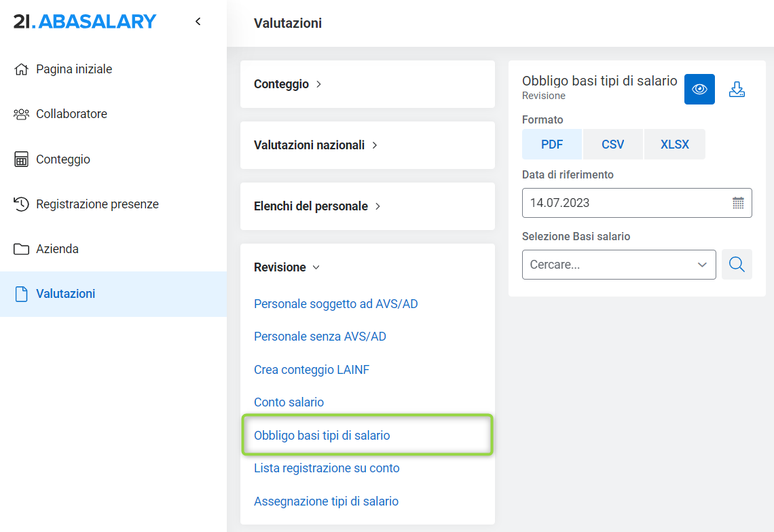The width and height of the screenshot is (774, 532).
Task: Click the eye preview icon
Action: tap(699, 90)
